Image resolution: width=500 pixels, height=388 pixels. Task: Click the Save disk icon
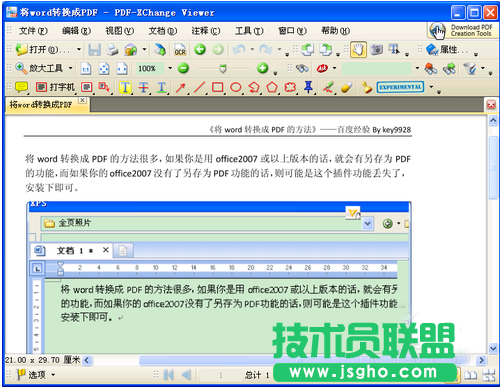pos(94,50)
